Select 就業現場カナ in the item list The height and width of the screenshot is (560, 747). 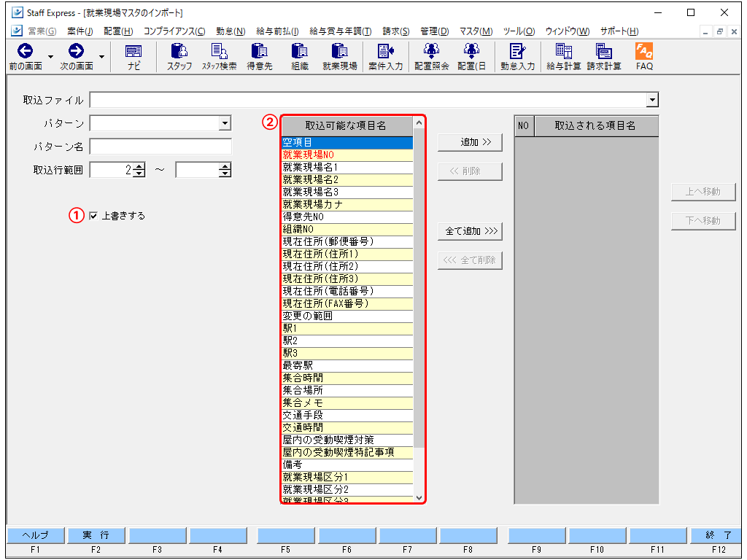pos(347,204)
